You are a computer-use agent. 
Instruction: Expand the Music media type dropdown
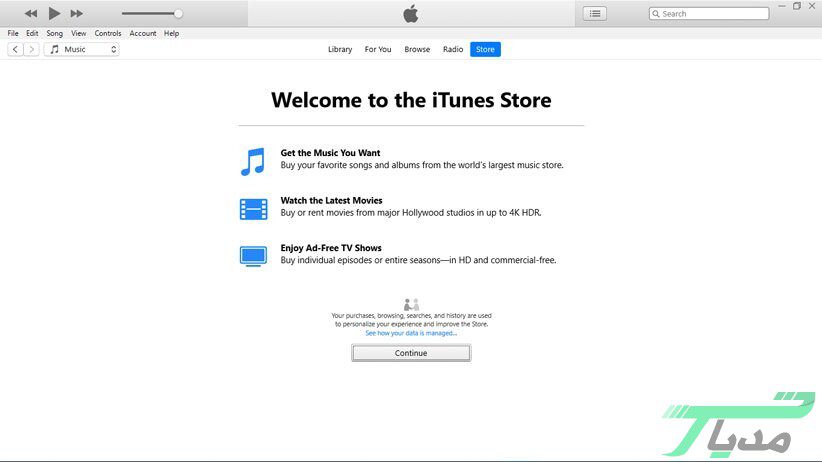pos(82,49)
